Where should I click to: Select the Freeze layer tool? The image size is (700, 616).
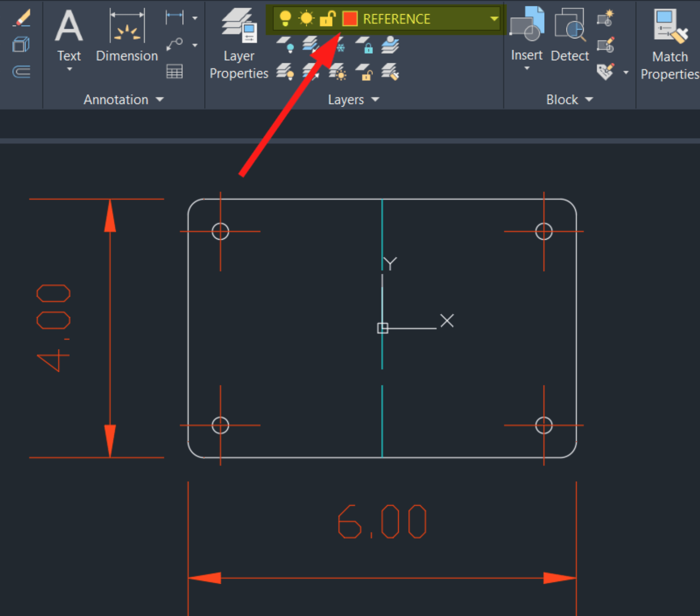click(340, 46)
